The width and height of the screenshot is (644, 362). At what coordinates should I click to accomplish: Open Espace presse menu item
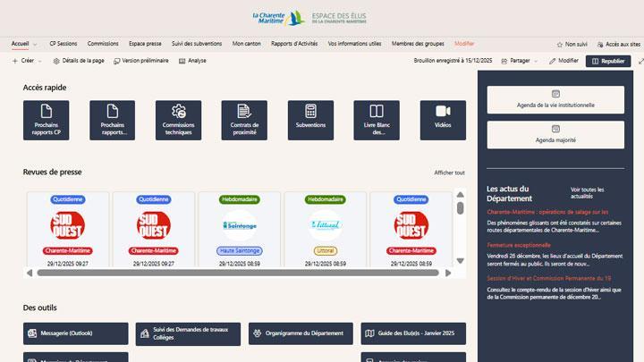coord(145,44)
